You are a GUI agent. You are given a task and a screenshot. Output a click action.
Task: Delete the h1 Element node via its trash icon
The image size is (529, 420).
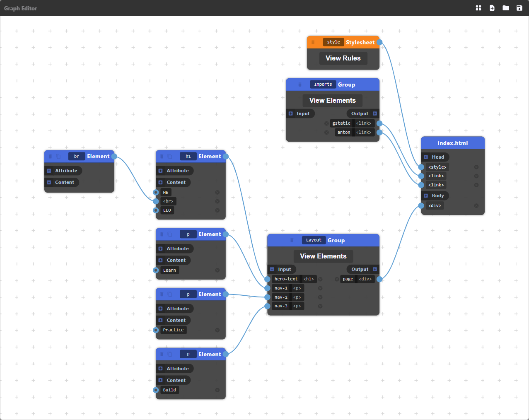tap(162, 156)
